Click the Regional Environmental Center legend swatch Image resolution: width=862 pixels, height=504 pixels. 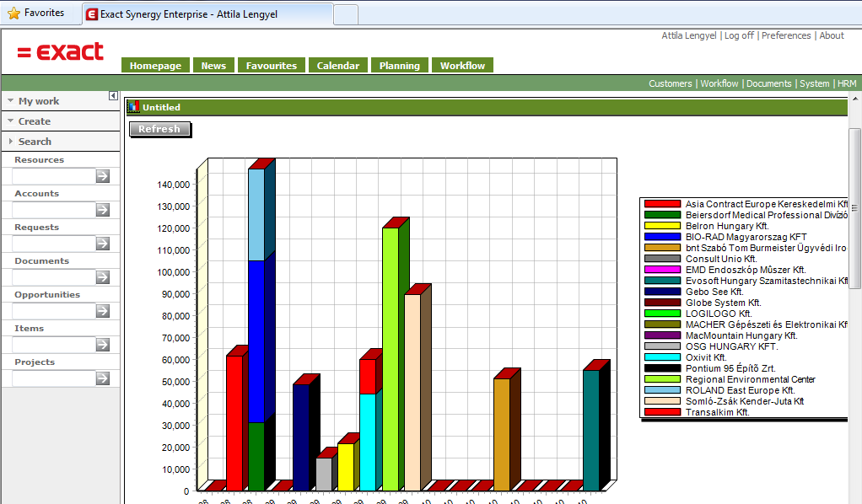662,379
